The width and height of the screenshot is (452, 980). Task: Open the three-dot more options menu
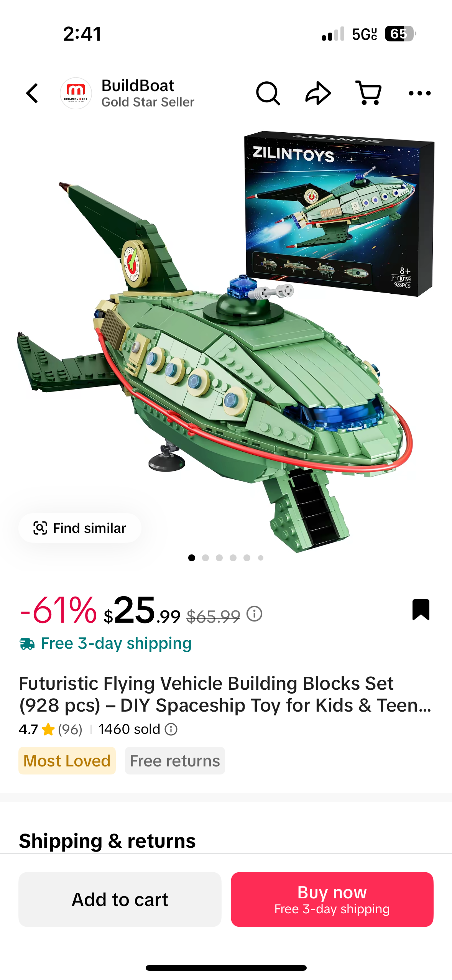[419, 93]
